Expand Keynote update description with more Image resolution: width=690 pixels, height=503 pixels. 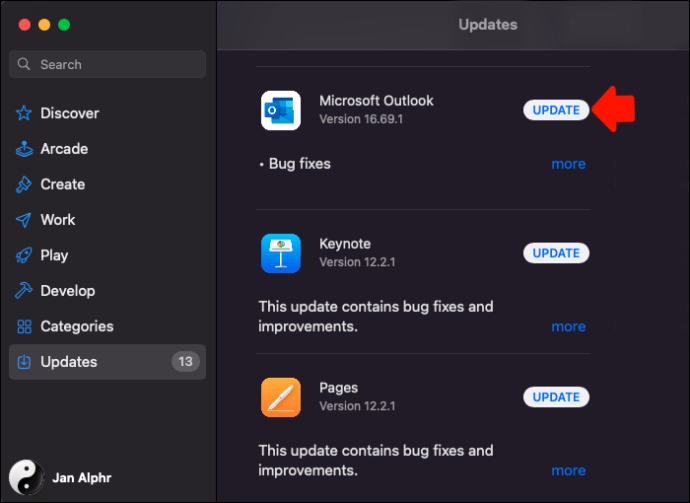point(568,326)
